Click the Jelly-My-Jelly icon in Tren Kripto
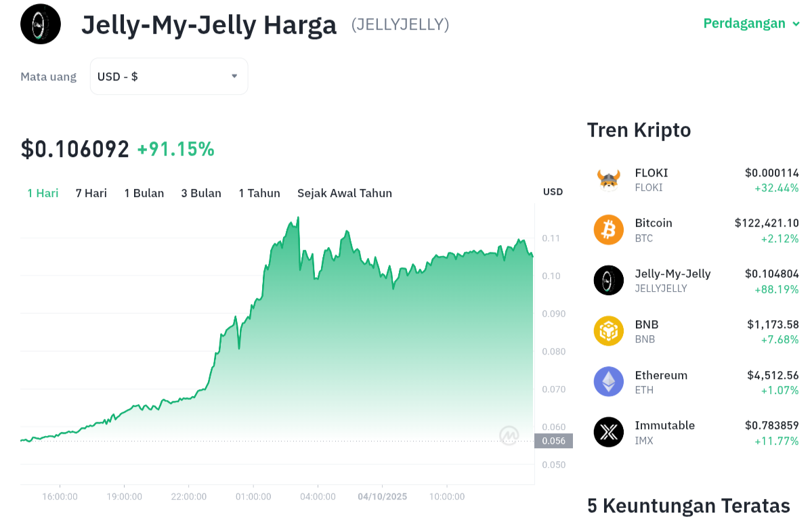 (608, 280)
